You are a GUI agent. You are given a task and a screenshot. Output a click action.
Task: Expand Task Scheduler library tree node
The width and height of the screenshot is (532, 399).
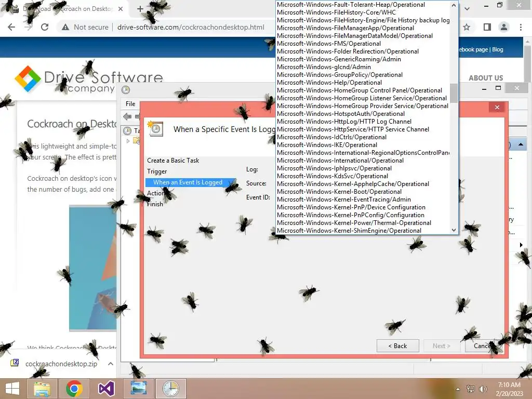[x=128, y=141]
